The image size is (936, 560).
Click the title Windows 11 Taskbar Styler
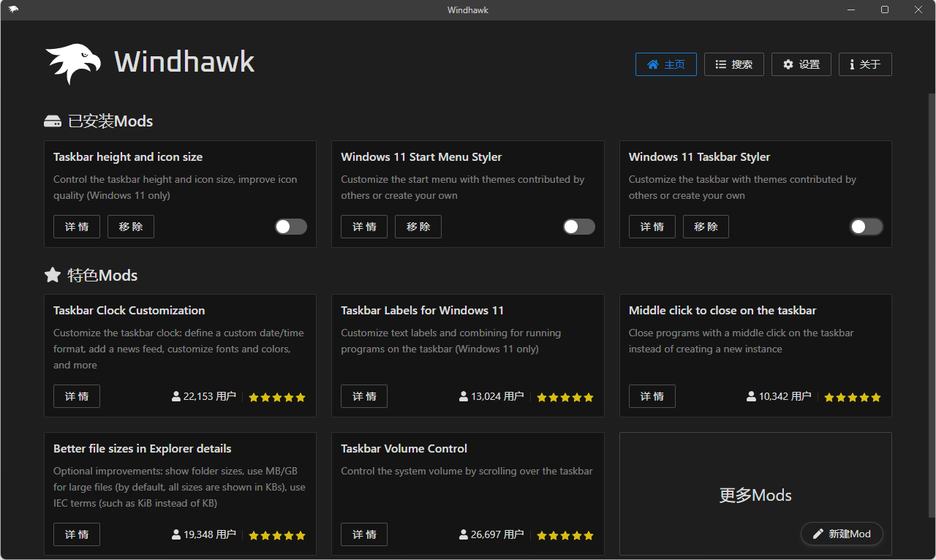[x=700, y=157]
